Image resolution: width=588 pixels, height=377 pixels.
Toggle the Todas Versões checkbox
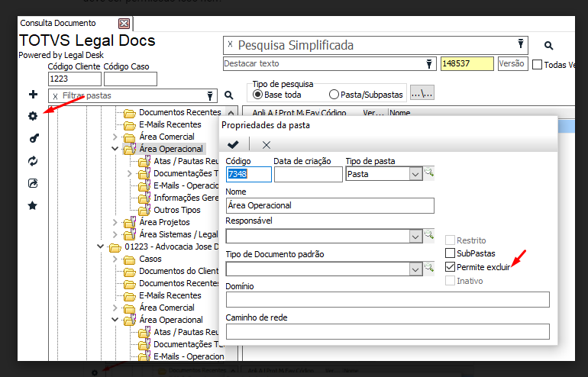[x=538, y=64]
